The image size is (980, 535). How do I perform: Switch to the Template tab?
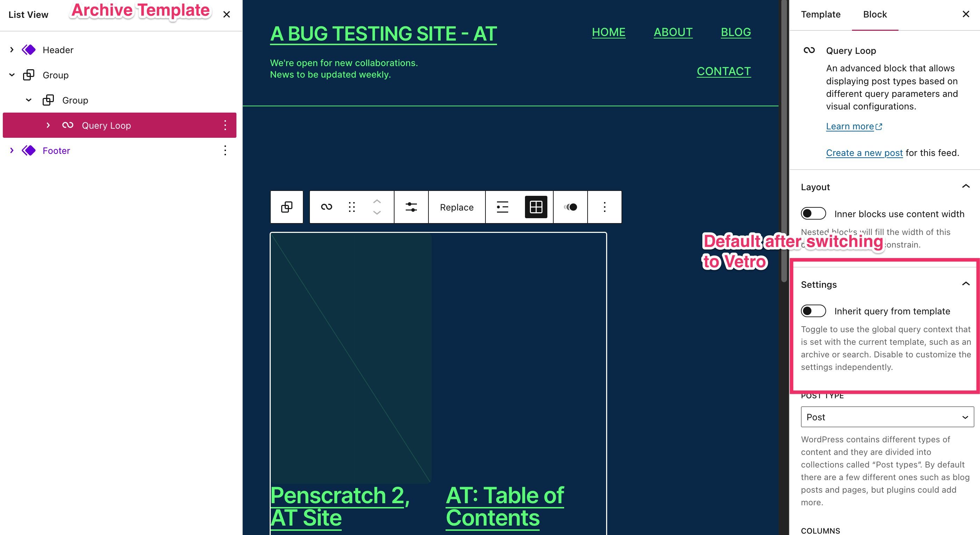820,14
